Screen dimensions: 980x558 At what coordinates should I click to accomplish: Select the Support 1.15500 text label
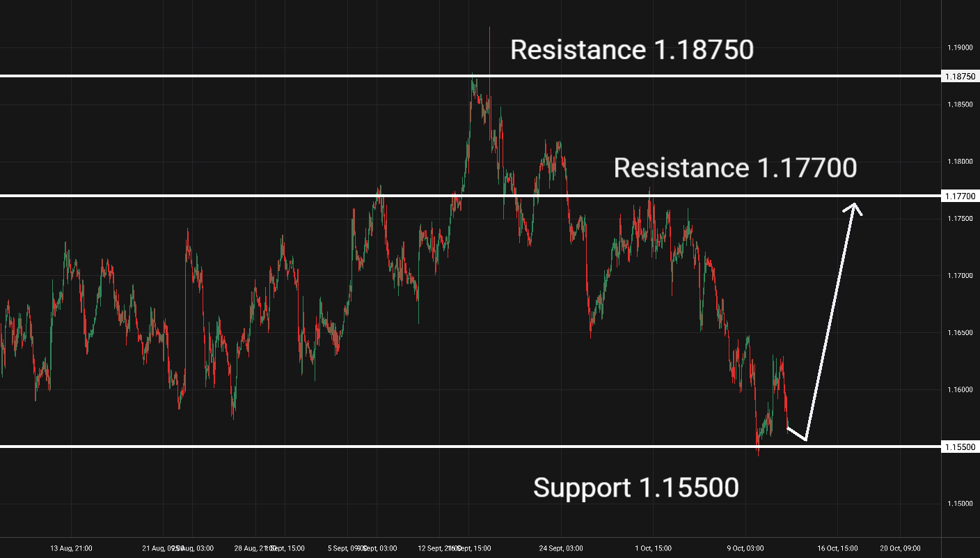tap(635, 488)
